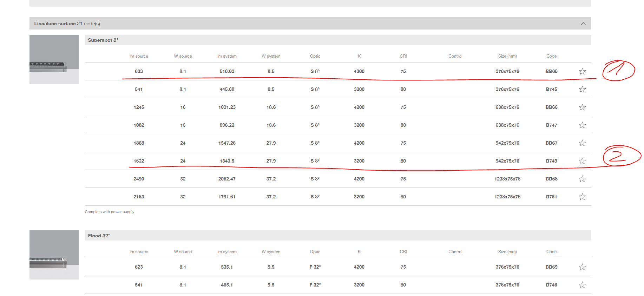Select the Flood 32° group heading
This screenshot has height=296, width=644.
pyautogui.click(x=99, y=236)
